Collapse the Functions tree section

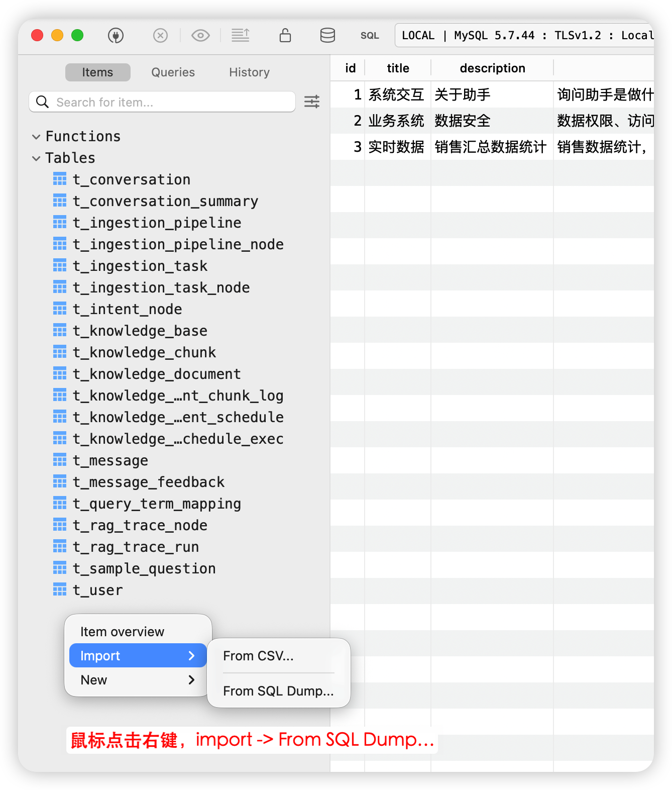pos(36,137)
